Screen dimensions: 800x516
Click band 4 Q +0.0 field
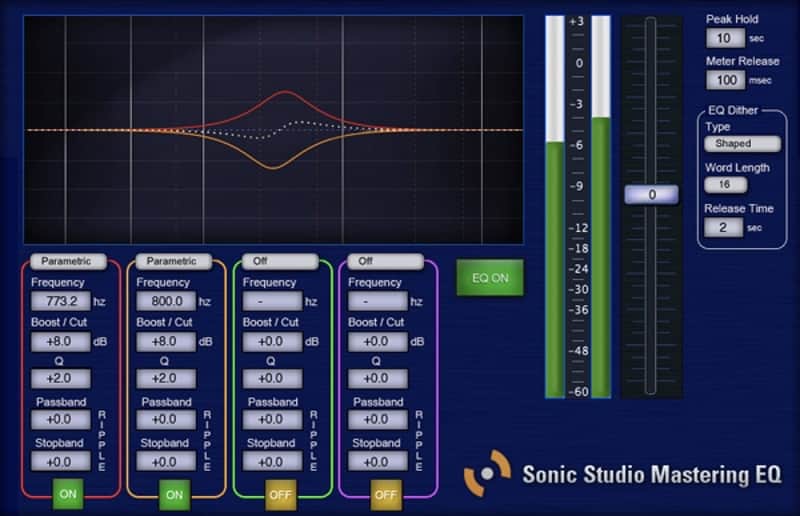pyautogui.click(x=378, y=379)
